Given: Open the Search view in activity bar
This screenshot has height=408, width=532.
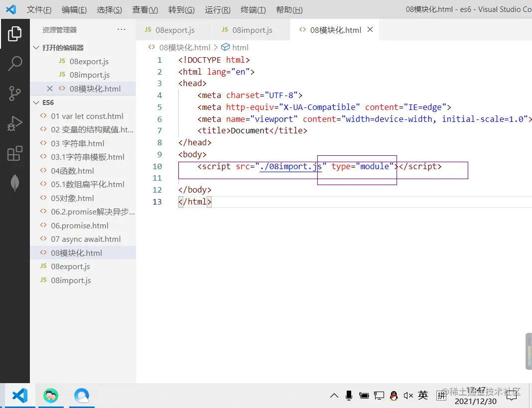Looking at the screenshot, I should tap(14, 63).
